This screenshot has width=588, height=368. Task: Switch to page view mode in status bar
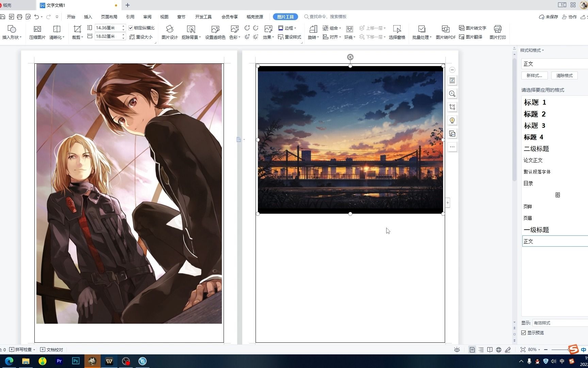(472, 350)
